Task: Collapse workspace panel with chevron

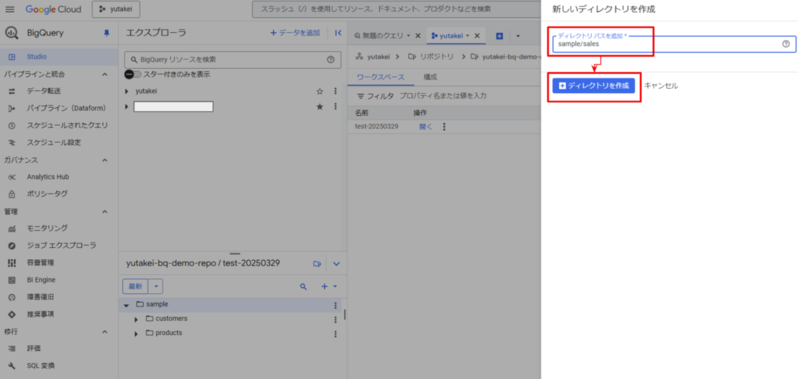Action: 336,264
